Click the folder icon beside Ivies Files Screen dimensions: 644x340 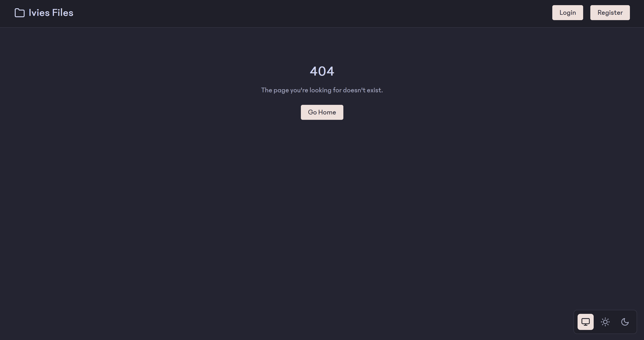point(19,13)
